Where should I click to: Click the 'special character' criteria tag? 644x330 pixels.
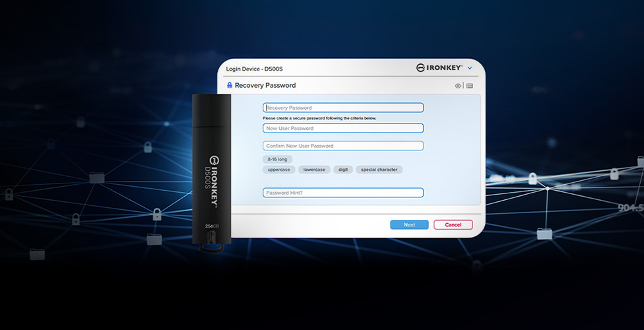(379, 170)
